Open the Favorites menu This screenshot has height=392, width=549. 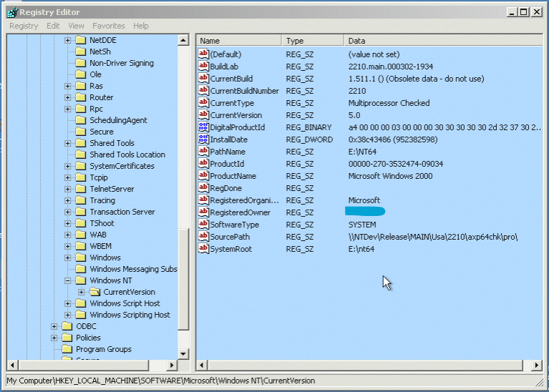click(108, 26)
